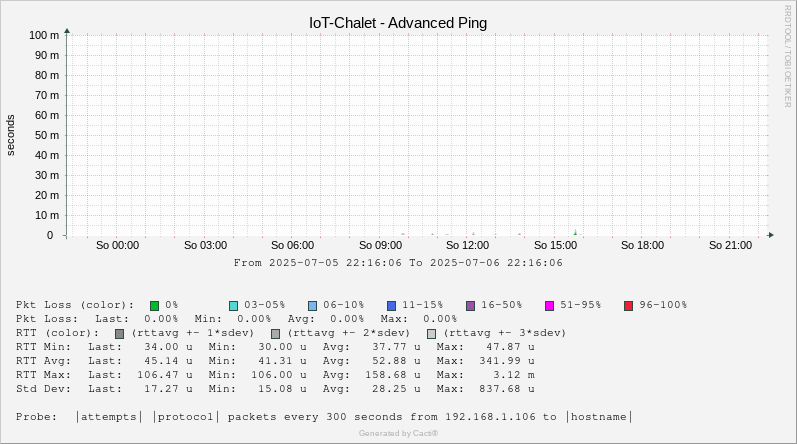The image size is (797, 444).
Task: Click the So 03:00 time axis label
Action: click(x=205, y=245)
